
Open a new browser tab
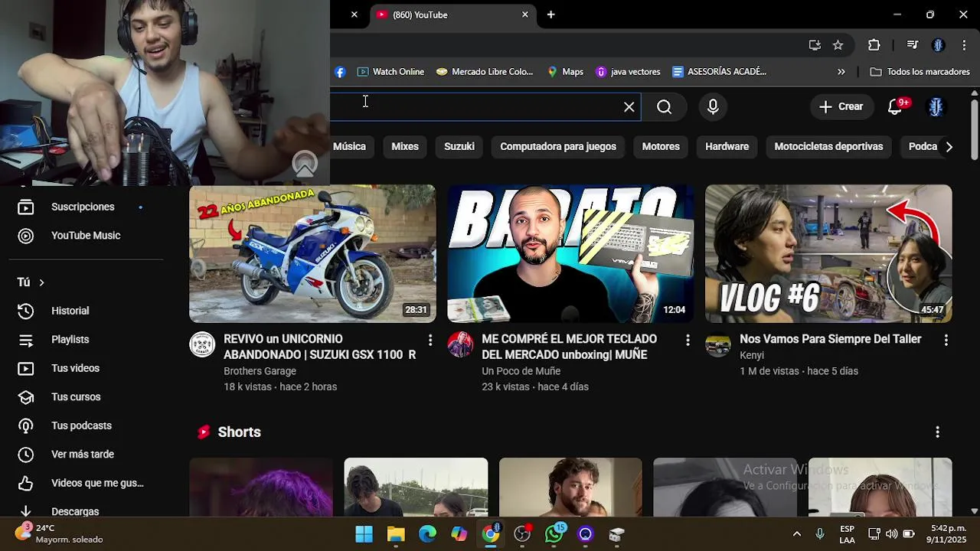(x=550, y=15)
